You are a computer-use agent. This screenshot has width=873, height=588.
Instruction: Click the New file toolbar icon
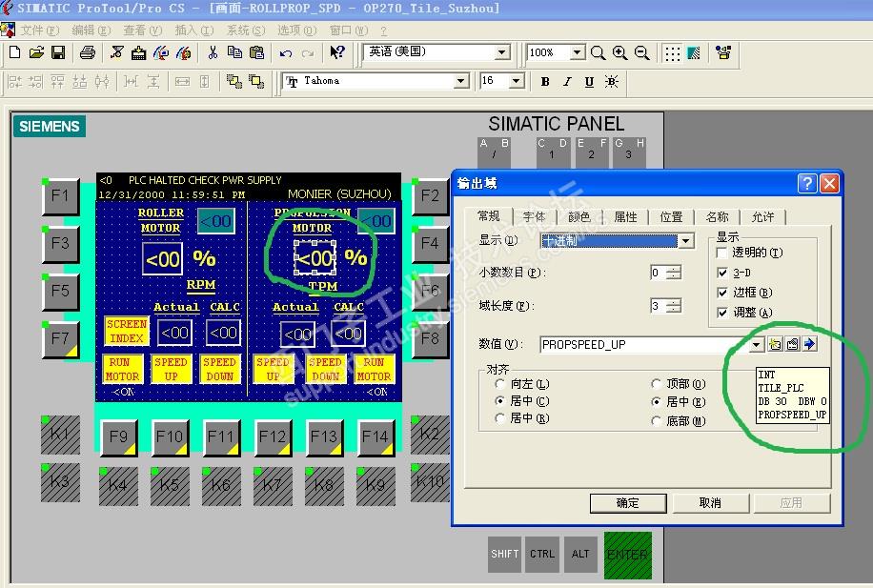click(15, 52)
